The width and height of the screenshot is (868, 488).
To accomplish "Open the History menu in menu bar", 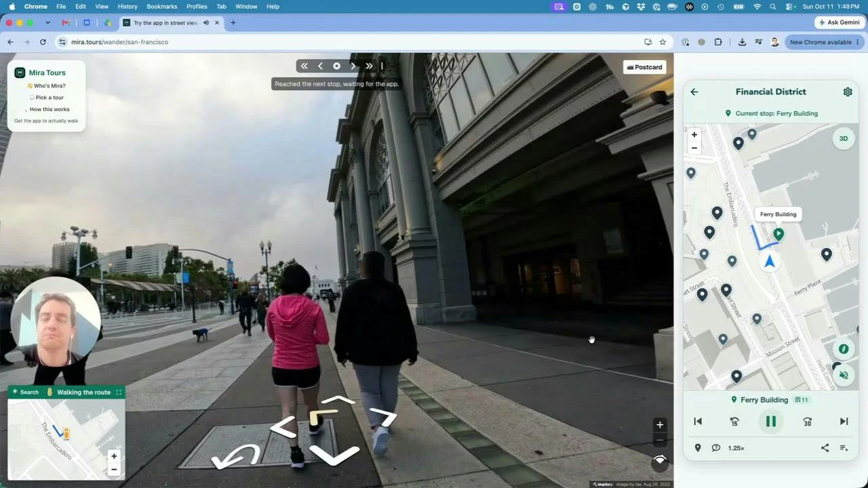I will point(127,6).
